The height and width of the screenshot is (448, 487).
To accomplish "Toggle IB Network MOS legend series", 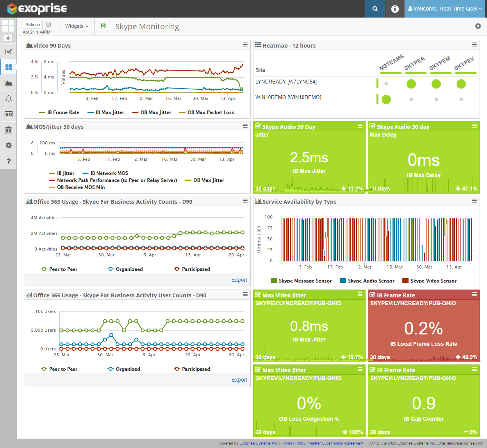I will click(105, 173).
